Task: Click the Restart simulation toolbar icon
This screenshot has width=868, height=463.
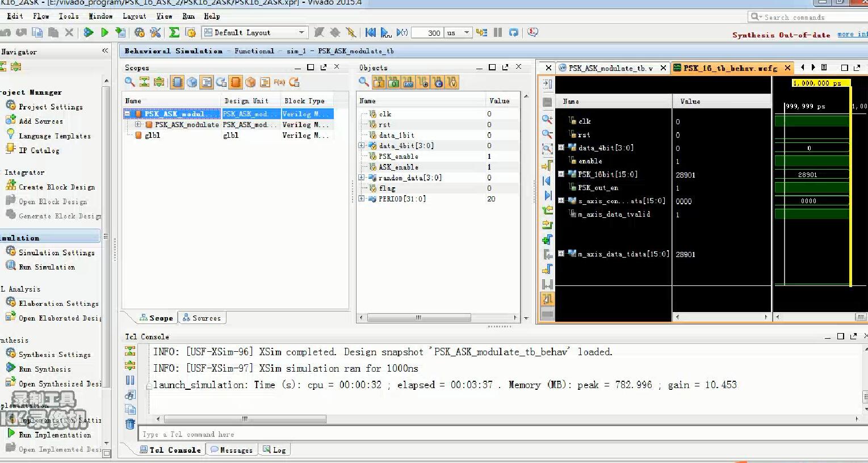Action: coord(371,32)
